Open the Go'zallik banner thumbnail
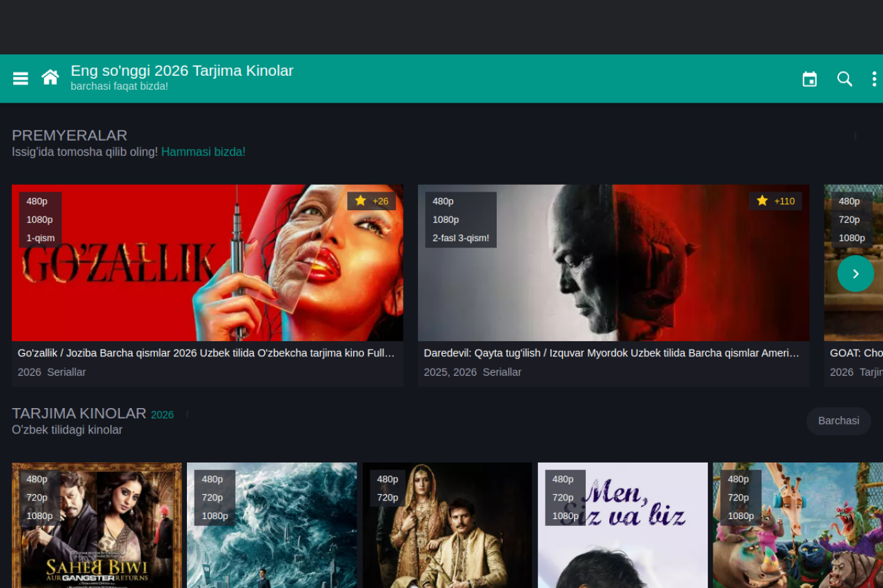Image resolution: width=883 pixels, height=588 pixels. [208, 263]
